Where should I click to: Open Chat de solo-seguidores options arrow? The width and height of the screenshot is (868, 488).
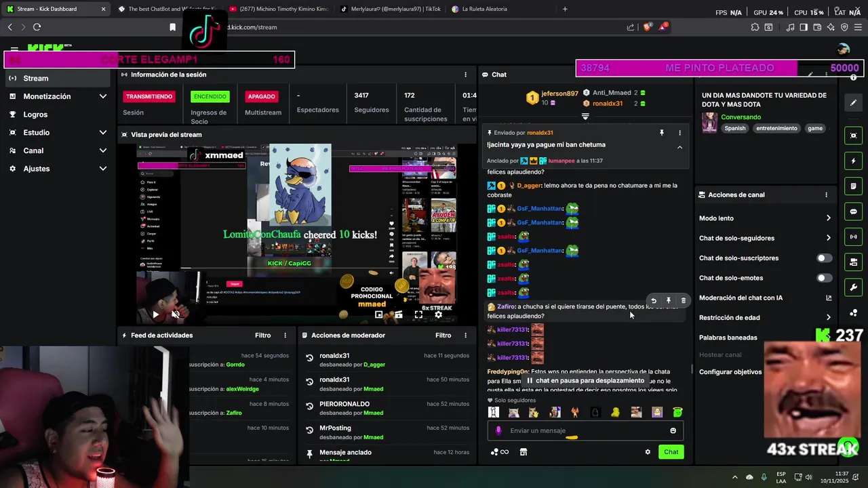(x=828, y=238)
